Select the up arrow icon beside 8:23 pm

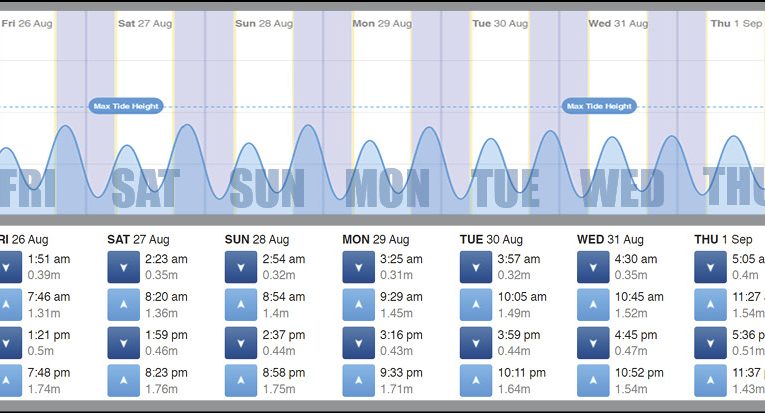[x=123, y=381]
